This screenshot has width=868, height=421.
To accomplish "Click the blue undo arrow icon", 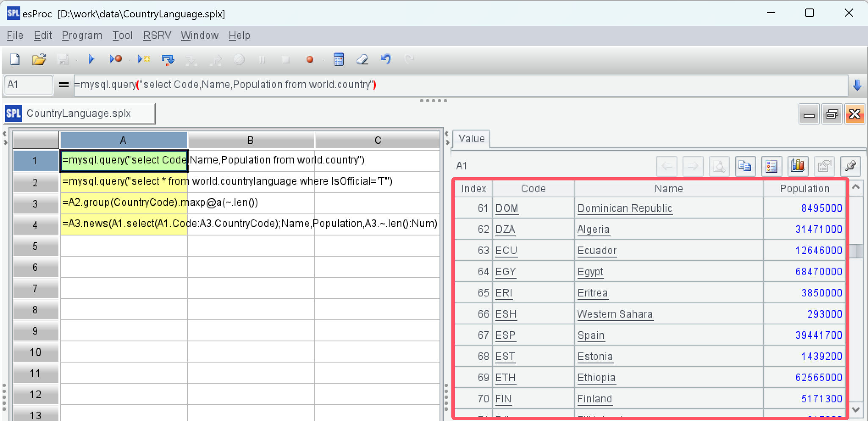I will [386, 60].
